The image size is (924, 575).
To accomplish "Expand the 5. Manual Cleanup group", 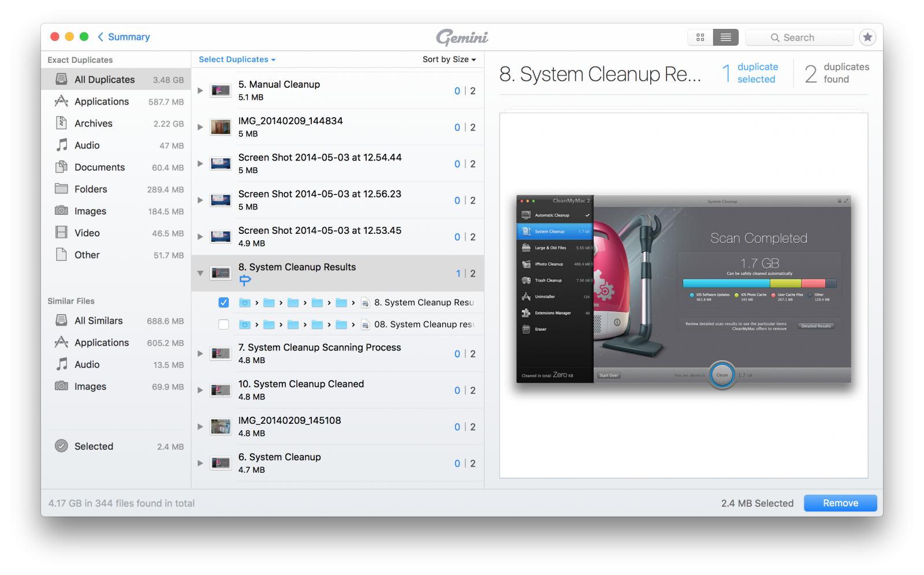I will pyautogui.click(x=200, y=91).
